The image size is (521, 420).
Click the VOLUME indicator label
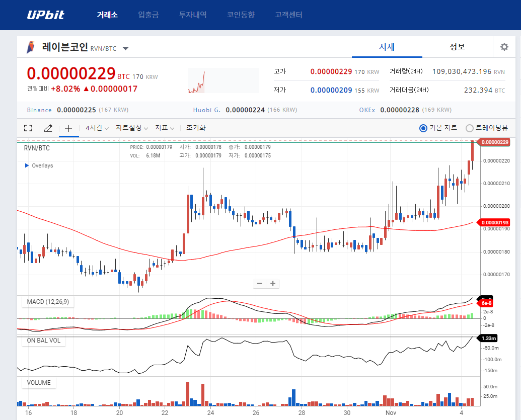point(39,382)
